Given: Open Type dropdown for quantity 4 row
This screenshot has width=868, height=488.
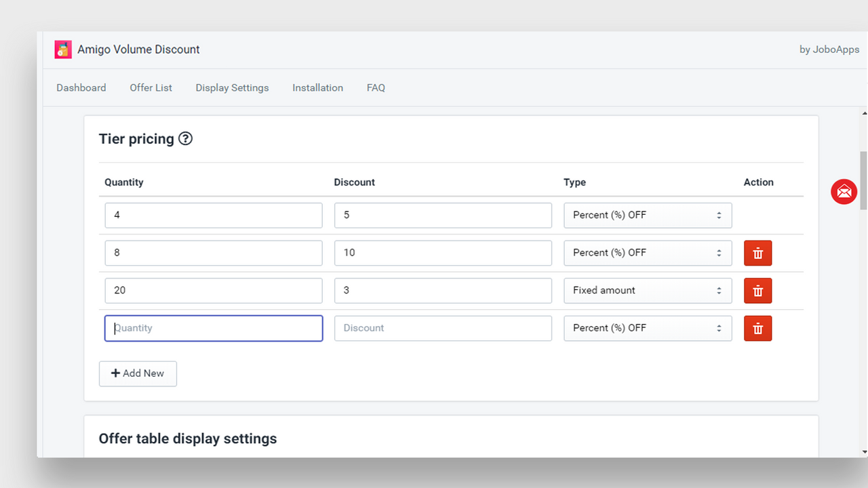Looking at the screenshot, I should click(x=647, y=216).
